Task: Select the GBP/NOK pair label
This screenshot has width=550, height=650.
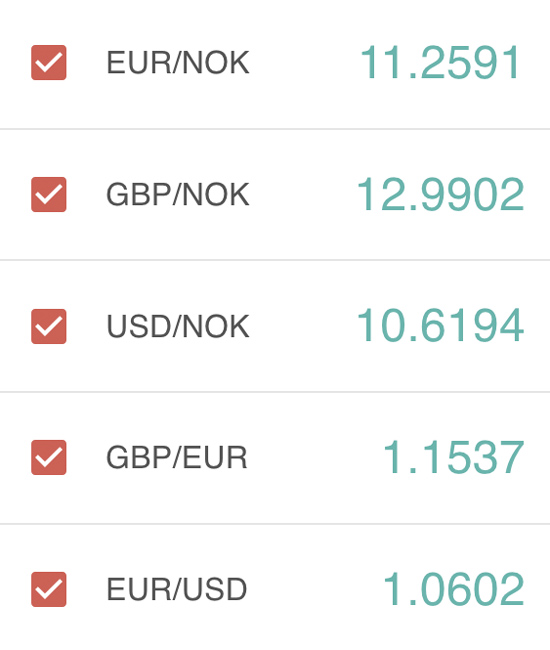Action: (x=178, y=194)
